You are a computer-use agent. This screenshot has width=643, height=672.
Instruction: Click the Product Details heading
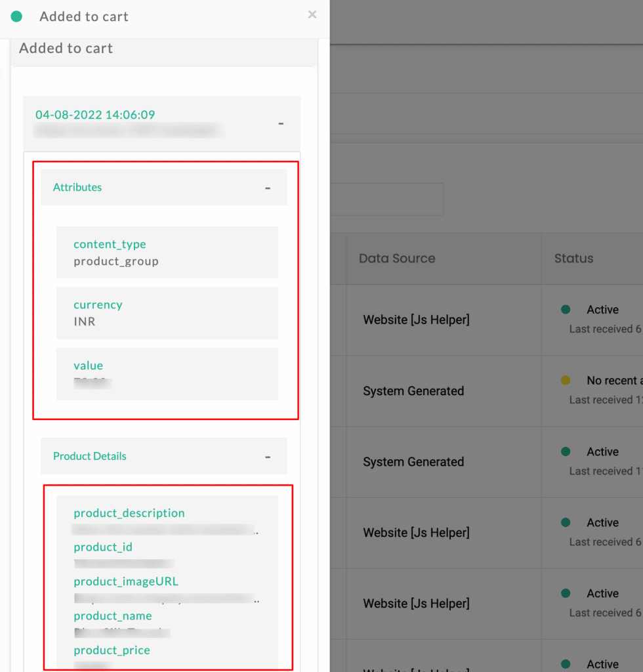89,456
